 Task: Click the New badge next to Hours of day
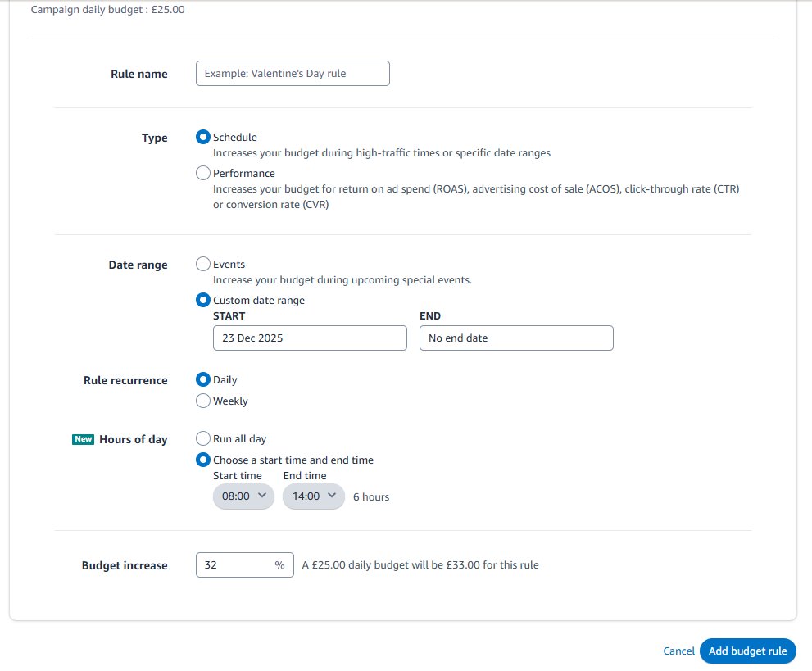pos(82,439)
